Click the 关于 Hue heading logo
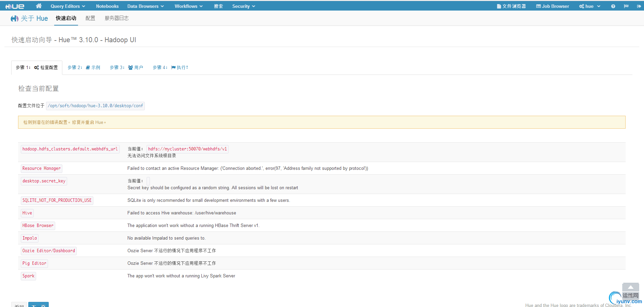 (x=29, y=18)
